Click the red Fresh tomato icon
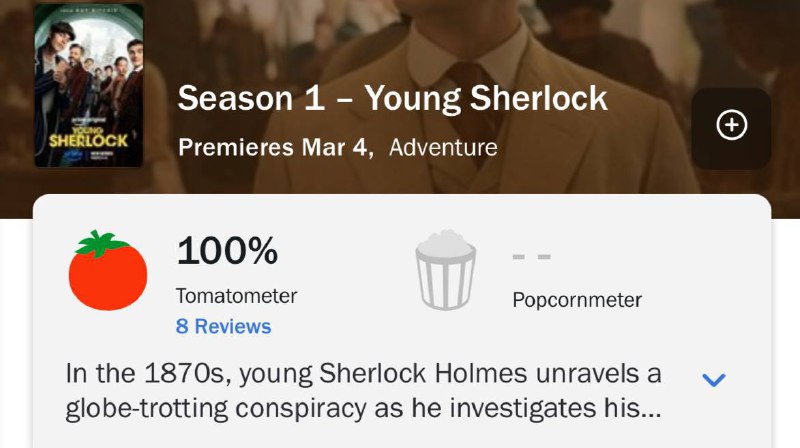Viewport: 800px width, 448px height. tap(108, 272)
